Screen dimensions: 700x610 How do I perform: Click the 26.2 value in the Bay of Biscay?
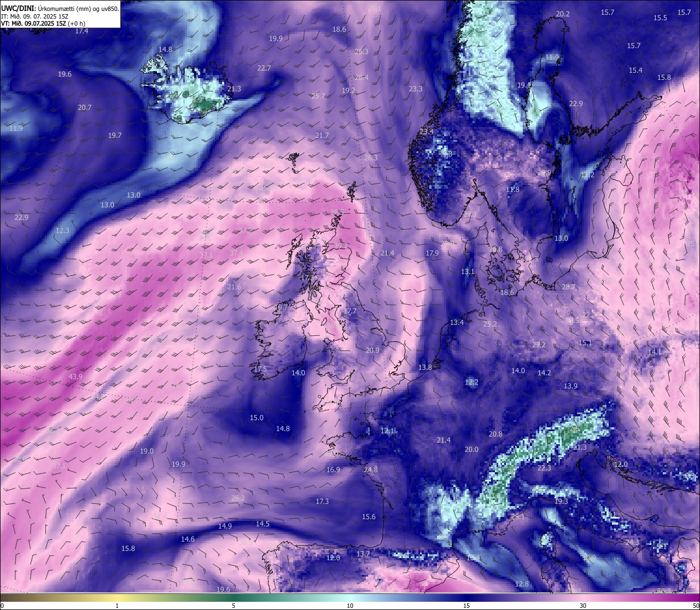click(x=238, y=498)
